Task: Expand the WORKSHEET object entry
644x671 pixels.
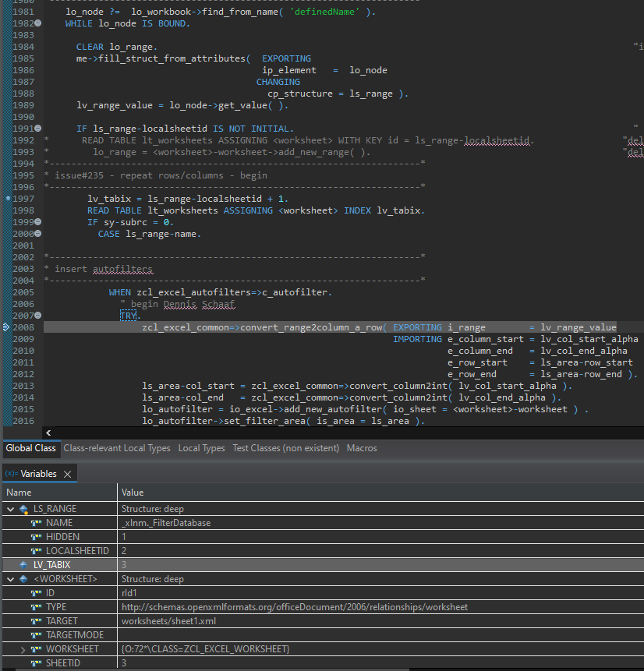Action: [x=23, y=648]
